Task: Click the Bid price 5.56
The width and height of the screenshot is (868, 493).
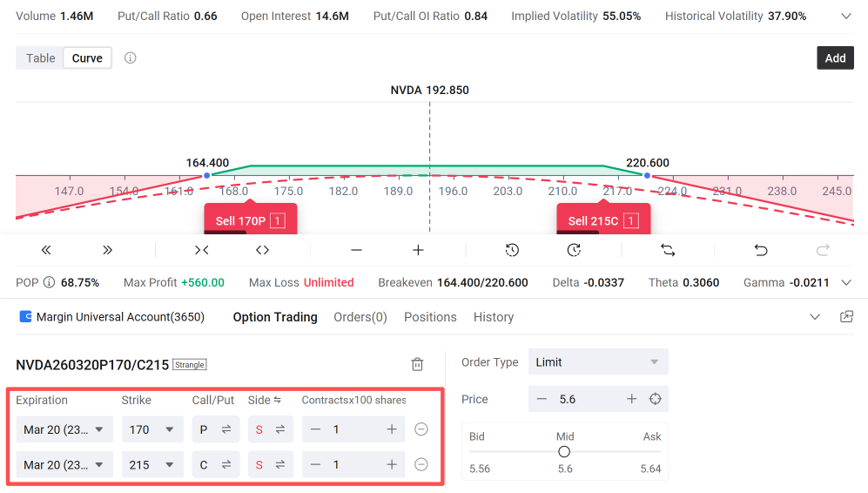Action: 480,469
